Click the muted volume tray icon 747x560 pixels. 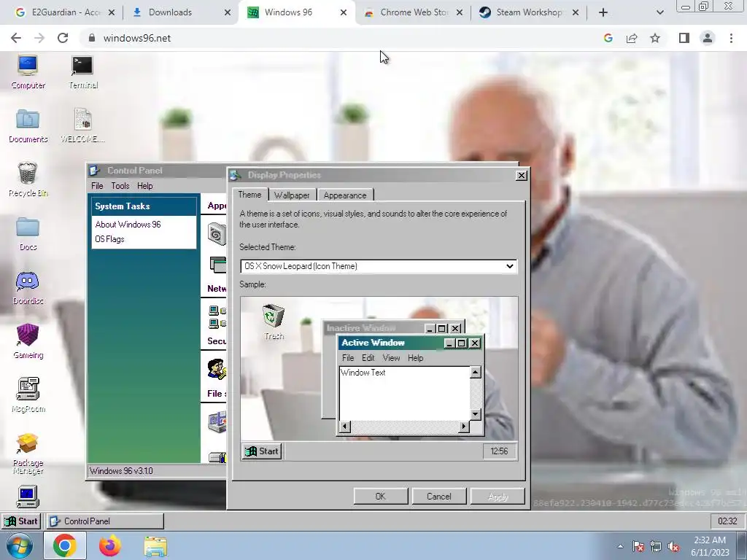tap(673, 547)
